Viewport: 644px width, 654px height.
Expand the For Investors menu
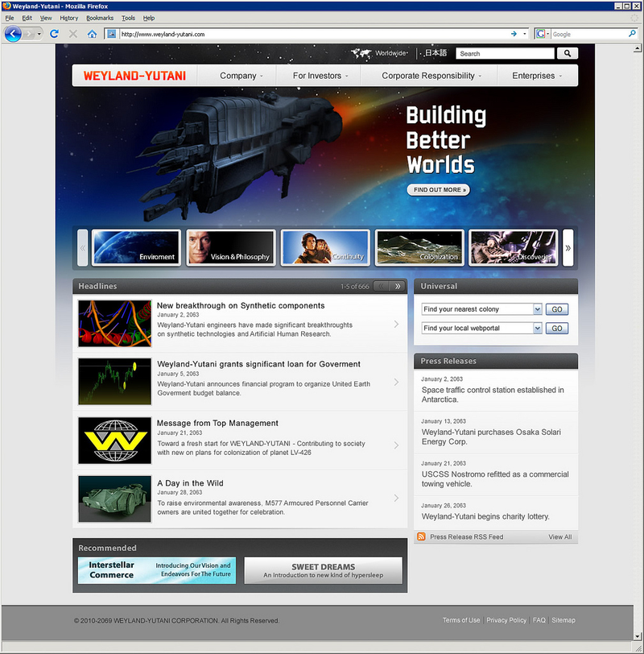[x=320, y=76]
